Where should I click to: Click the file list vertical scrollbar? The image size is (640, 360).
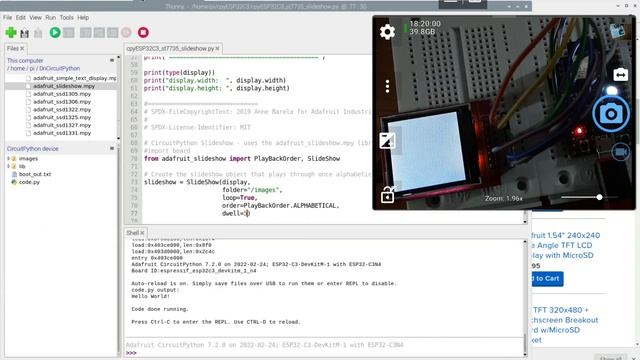point(118,97)
